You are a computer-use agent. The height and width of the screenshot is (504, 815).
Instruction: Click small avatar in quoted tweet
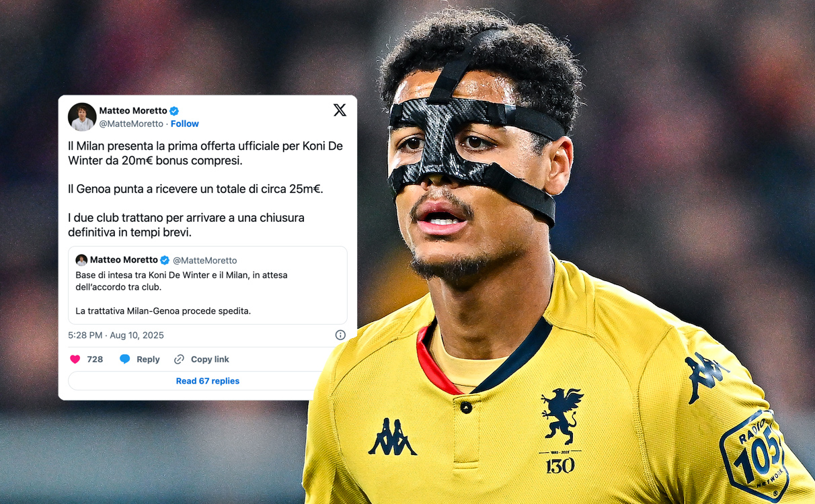pos(81,260)
